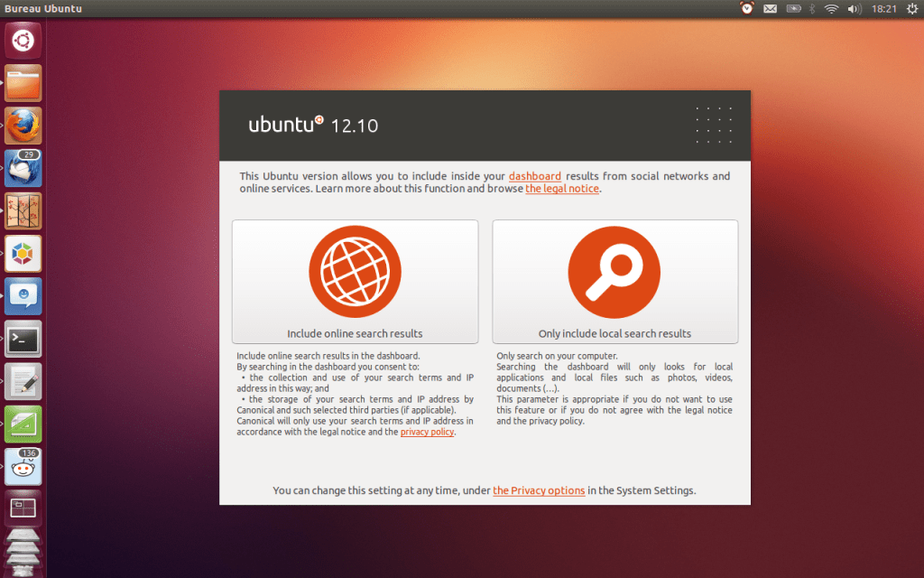Click the magnifying glass local search icon

614,270
